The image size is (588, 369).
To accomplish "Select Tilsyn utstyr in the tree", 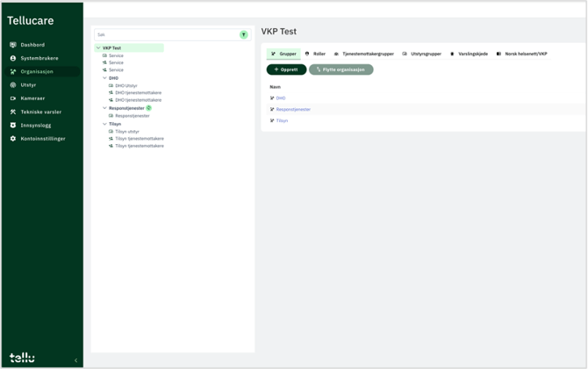I will click(x=127, y=132).
